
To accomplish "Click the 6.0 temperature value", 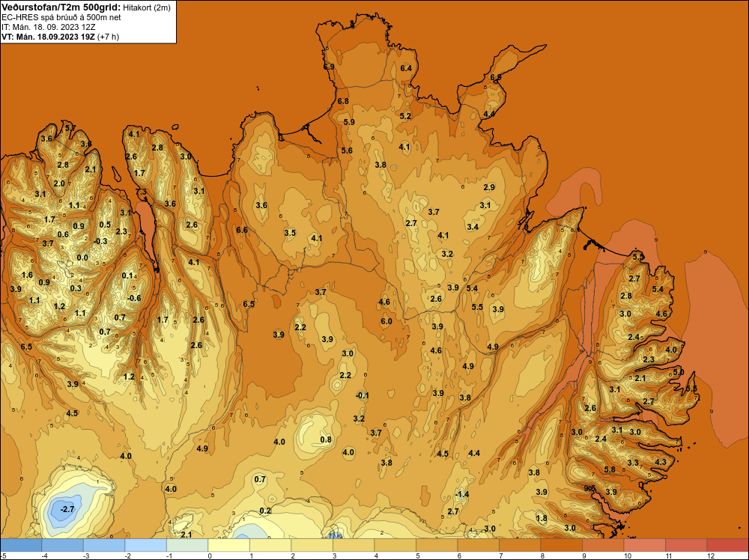I will (x=386, y=321).
